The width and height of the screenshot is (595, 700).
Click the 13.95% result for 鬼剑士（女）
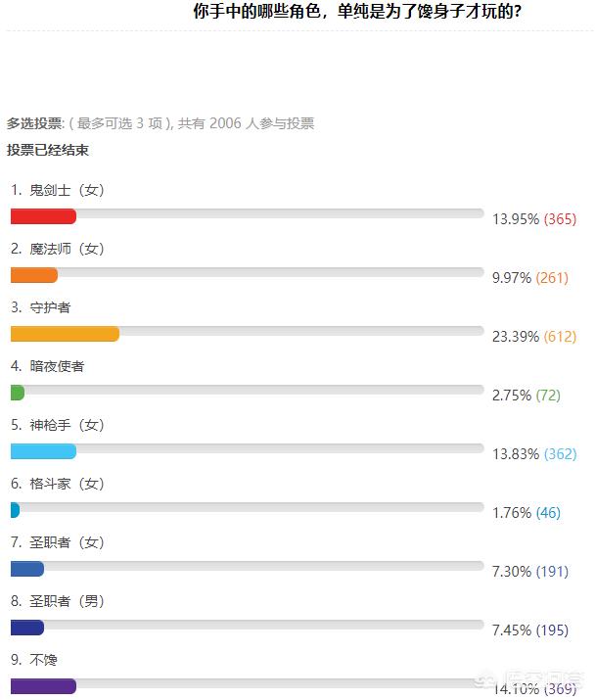point(516,219)
